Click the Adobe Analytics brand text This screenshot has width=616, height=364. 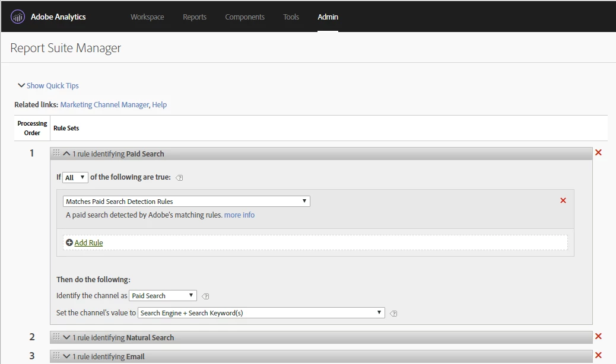(x=58, y=17)
